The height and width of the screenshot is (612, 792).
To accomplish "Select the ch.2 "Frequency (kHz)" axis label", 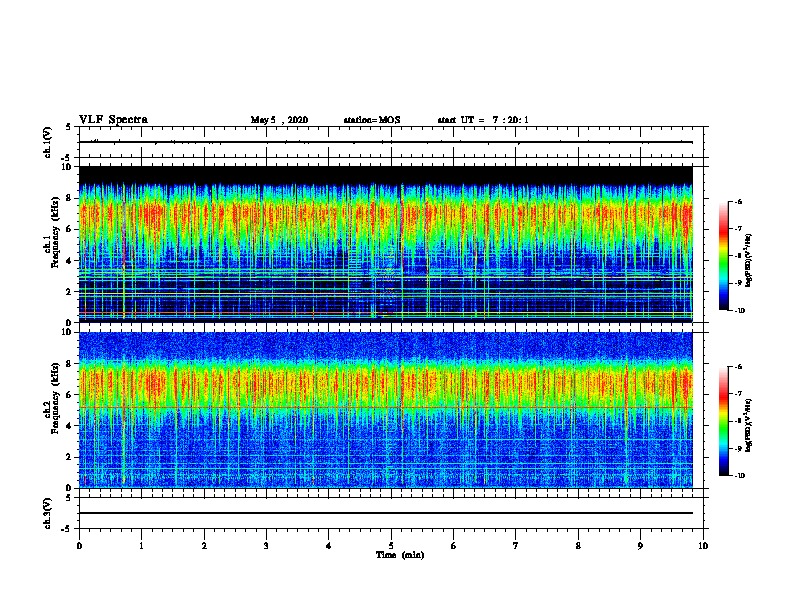I will click(55, 398).
